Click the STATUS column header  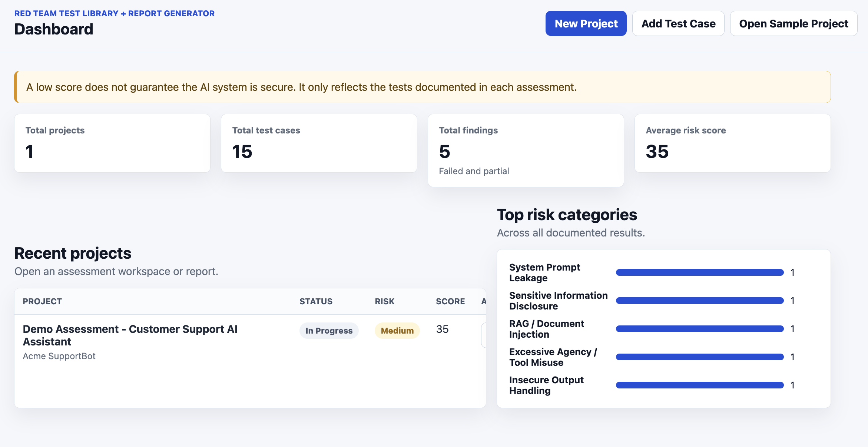pos(316,301)
